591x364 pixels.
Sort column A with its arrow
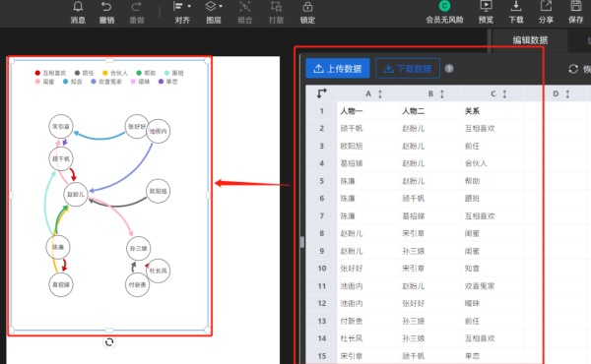click(380, 93)
